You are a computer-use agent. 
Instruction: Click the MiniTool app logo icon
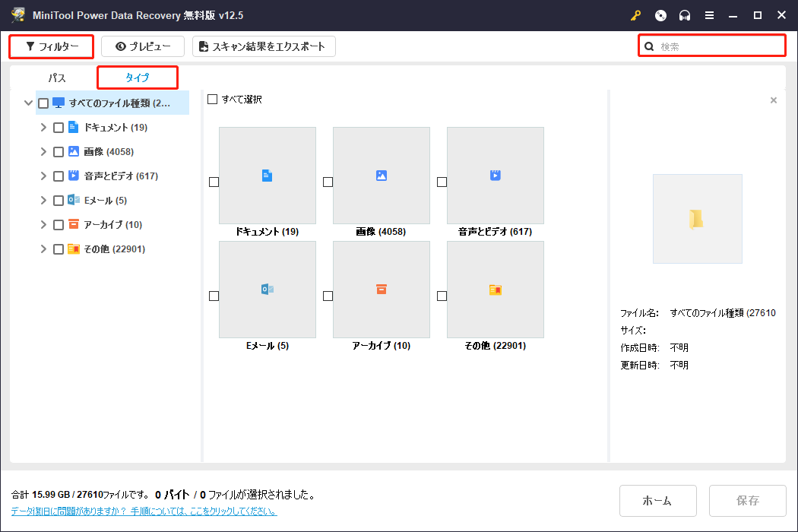click(x=17, y=14)
